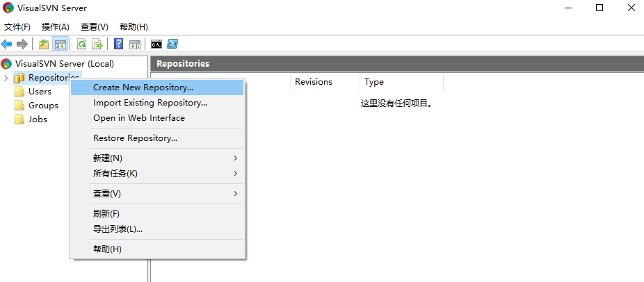The width and height of the screenshot is (644, 282).
Task: Minimize the VisualSVN Server window
Action: (x=568, y=8)
